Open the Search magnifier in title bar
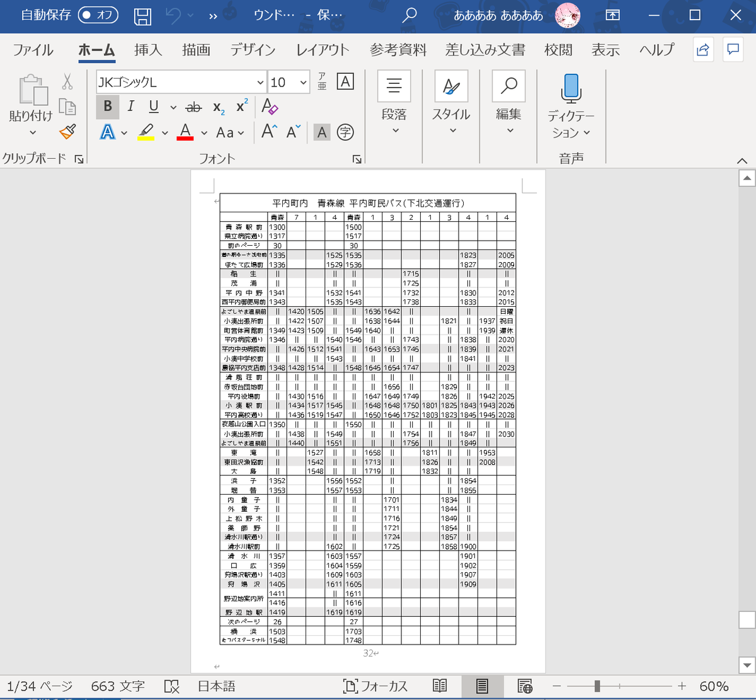The height and width of the screenshot is (700, 756). tap(409, 16)
